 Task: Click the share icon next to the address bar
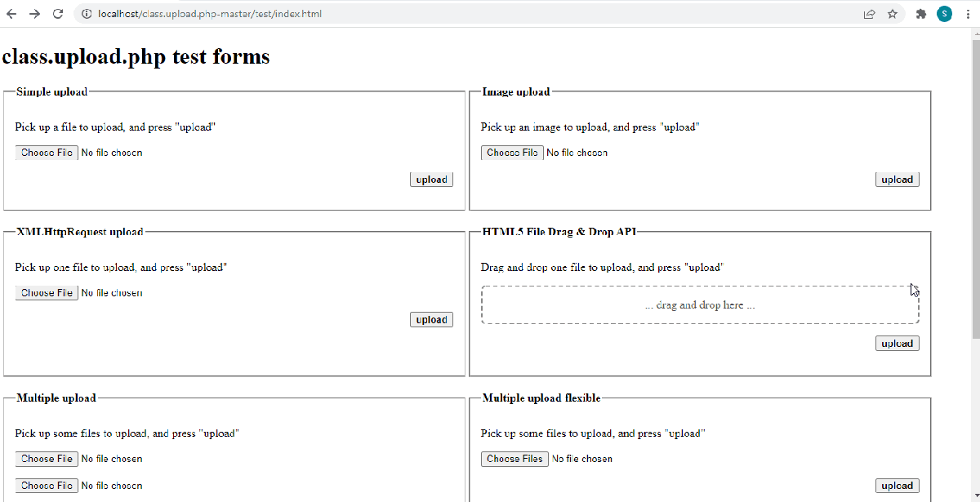[868, 13]
